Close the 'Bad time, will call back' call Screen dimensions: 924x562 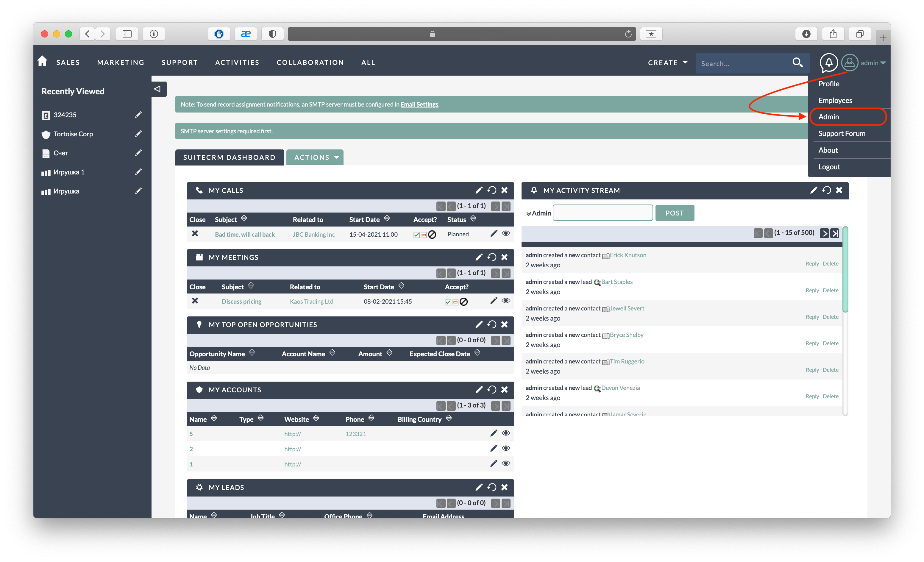[195, 233]
